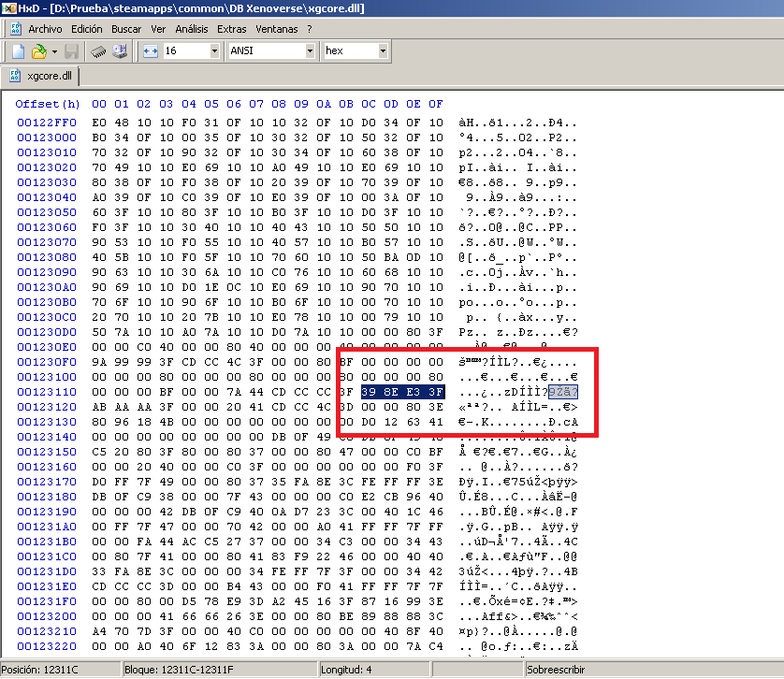Open the Buscar menu
Screen dimensions: 784x679
point(126,29)
